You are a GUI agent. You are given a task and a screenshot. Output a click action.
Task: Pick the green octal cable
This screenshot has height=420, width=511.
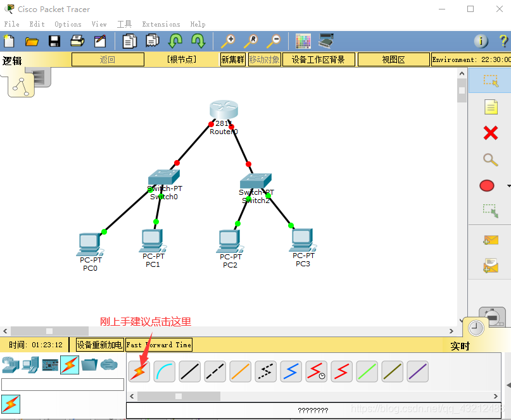point(367,371)
